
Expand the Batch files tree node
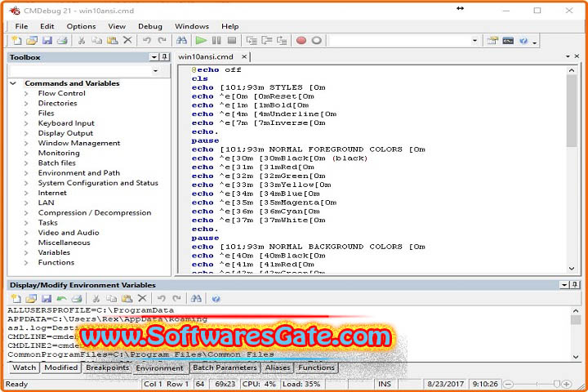coord(26,163)
